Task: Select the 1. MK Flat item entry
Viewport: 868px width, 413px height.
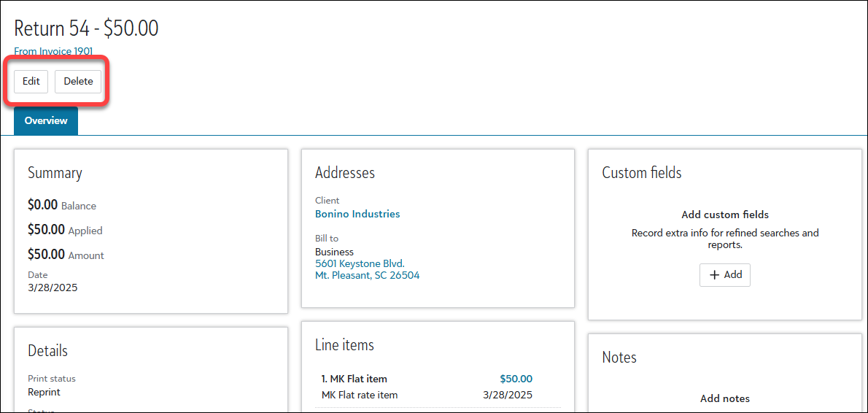Action: 354,379
